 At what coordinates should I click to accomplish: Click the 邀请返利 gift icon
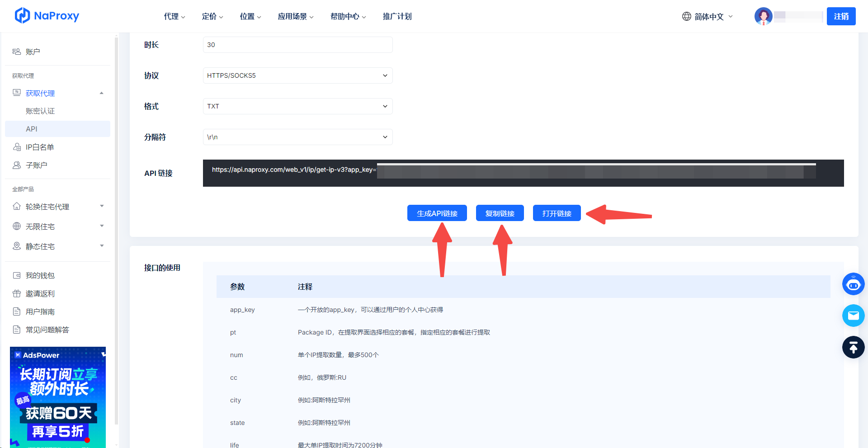click(17, 293)
